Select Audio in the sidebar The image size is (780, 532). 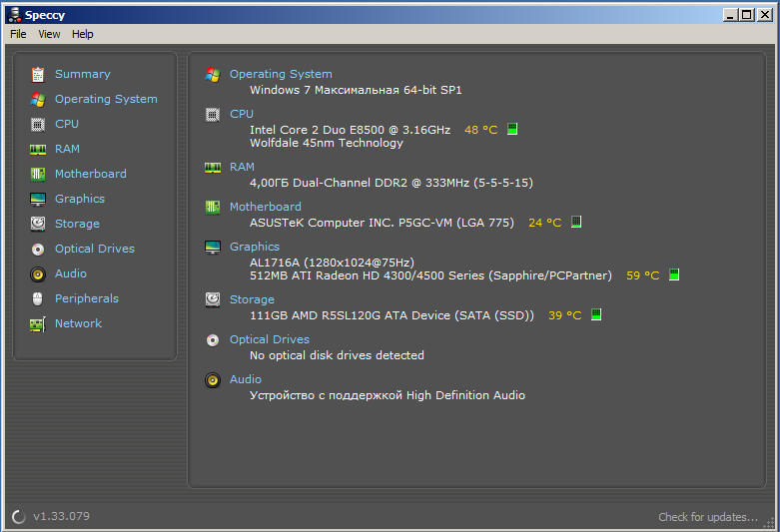71,273
